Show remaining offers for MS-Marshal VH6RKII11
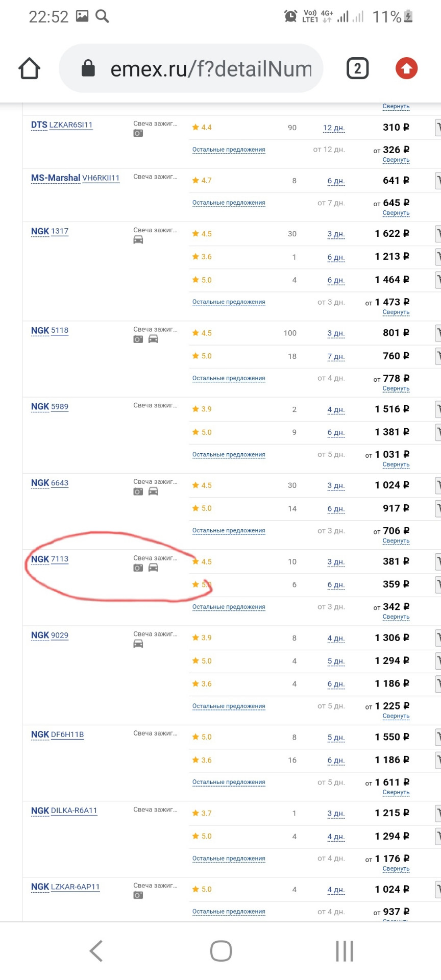Image resolution: width=441 pixels, height=980 pixels. pyautogui.click(x=229, y=203)
